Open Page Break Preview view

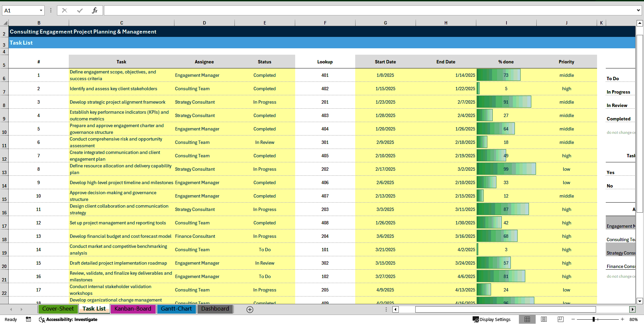560,319
